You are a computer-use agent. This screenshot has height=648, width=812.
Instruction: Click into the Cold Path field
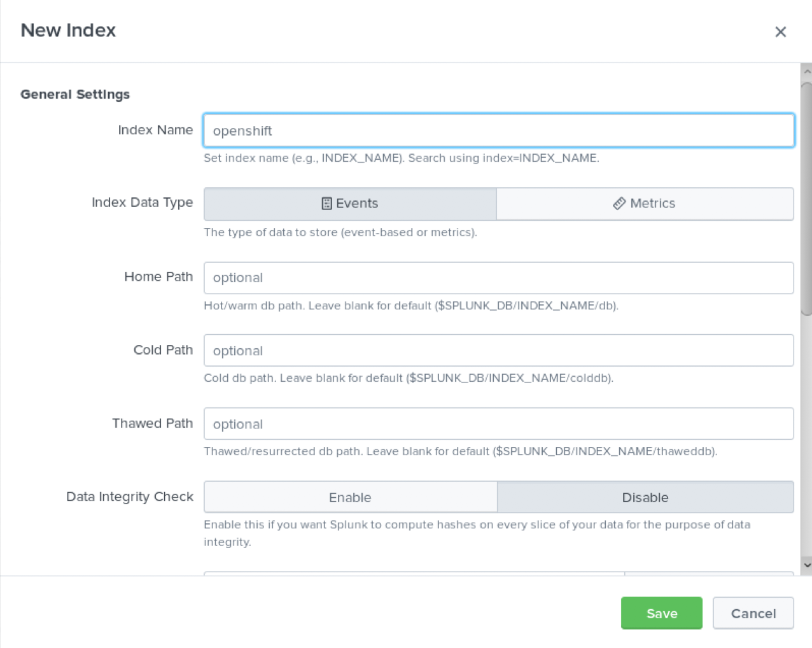click(x=498, y=351)
